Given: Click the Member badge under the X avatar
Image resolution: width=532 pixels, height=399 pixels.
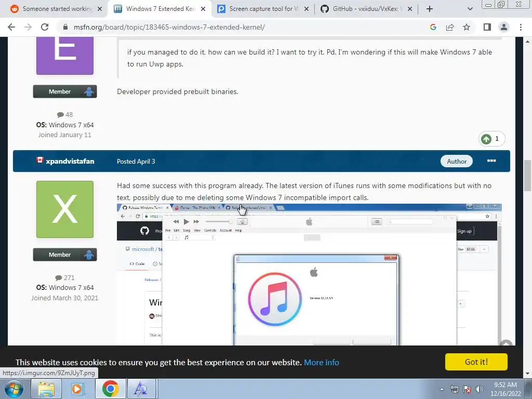Looking at the screenshot, I should click(x=65, y=255).
